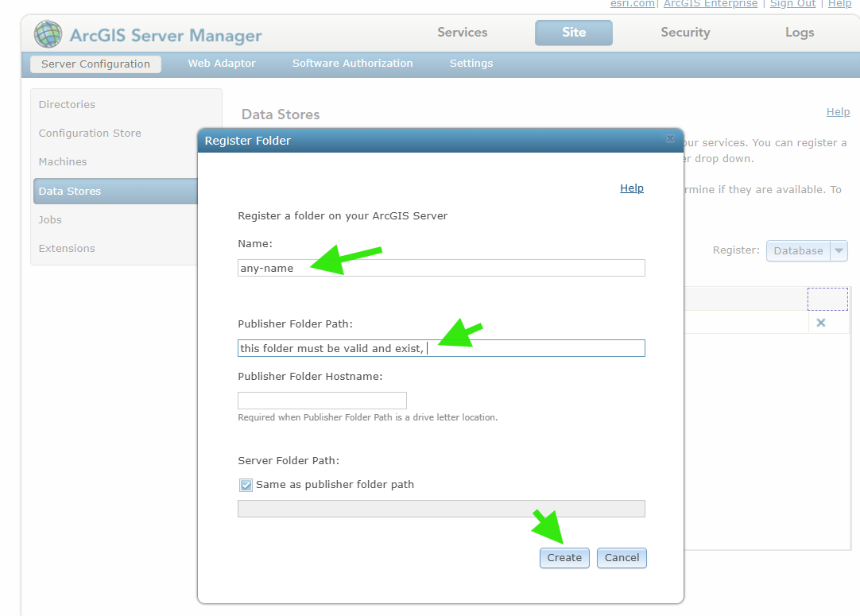Open Configuration Store in sidebar
The image size is (860, 616).
tap(90, 134)
